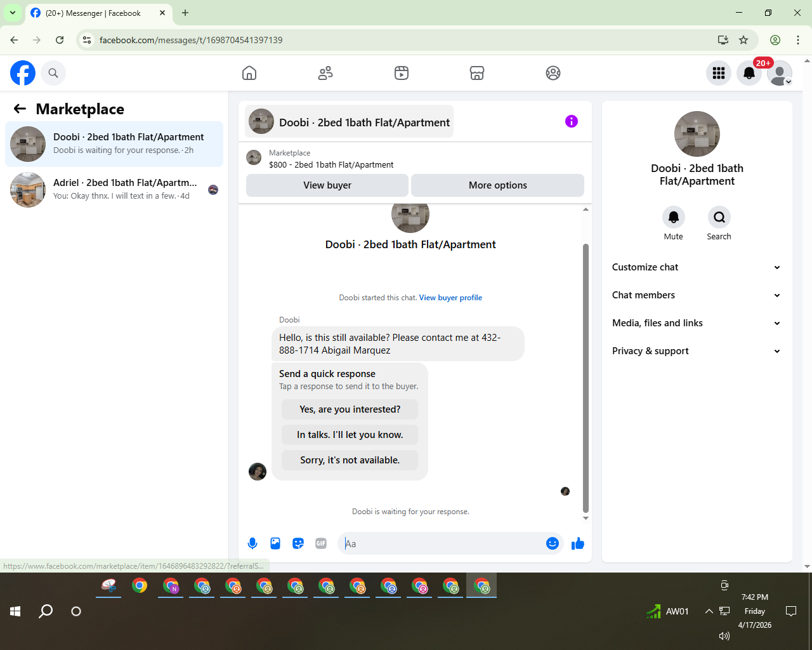This screenshot has width=812, height=650.
Task: Click Doobi's message "Hello, is this still available?"
Action: click(398, 344)
